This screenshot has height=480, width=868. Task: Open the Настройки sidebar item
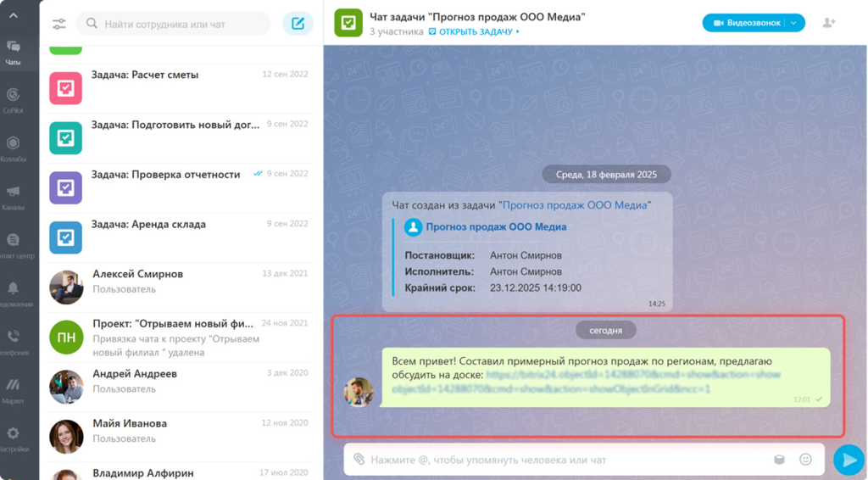click(13, 436)
